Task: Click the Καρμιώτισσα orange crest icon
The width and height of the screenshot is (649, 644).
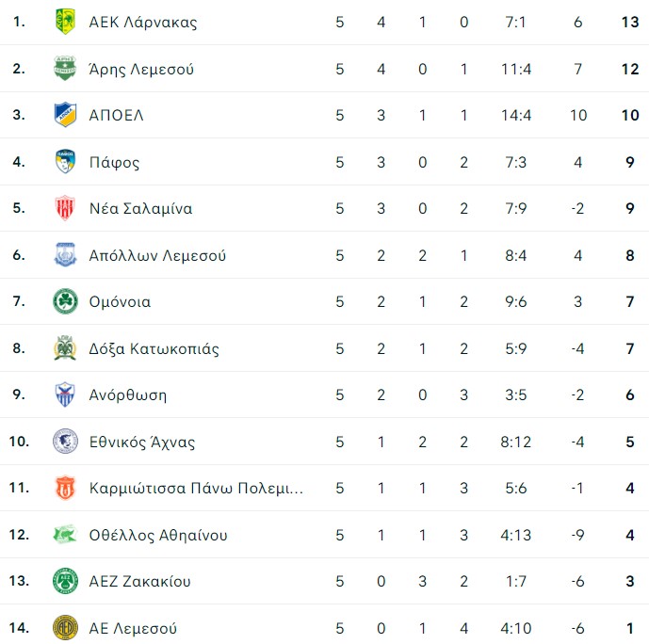Action: [x=65, y=488]
